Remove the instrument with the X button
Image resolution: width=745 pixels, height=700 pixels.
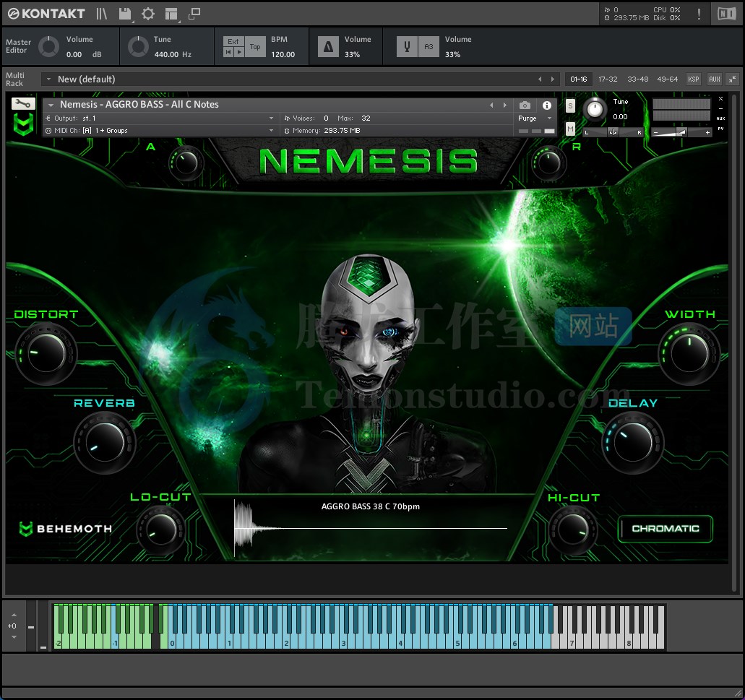(x=720, y=99)
